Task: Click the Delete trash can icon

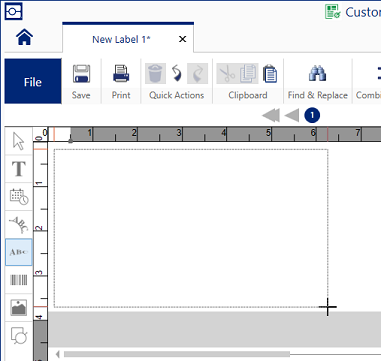Action: (155, 74)
